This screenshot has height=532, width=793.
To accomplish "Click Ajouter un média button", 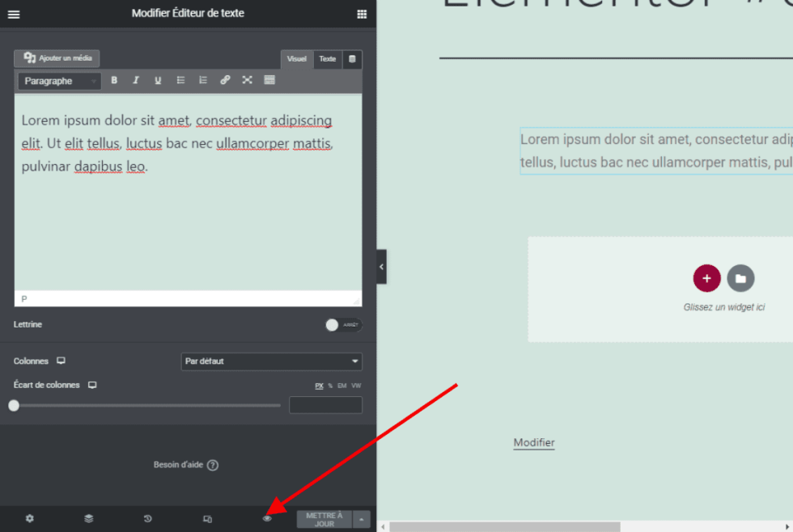I will [57, 58].
